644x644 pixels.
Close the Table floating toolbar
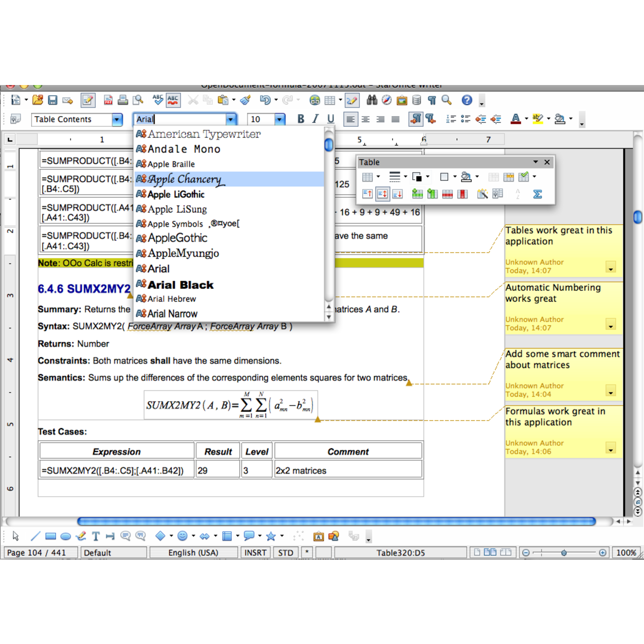(x=547, y=162)
